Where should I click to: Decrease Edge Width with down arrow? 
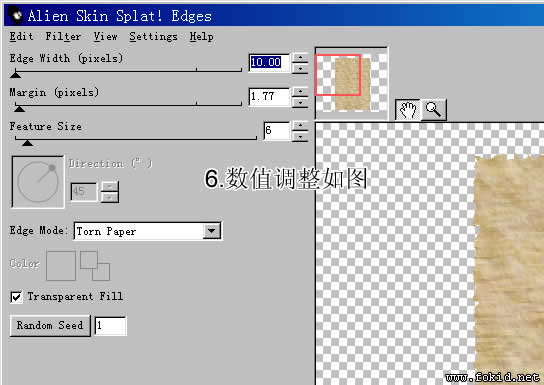click(x=300, y=68)
